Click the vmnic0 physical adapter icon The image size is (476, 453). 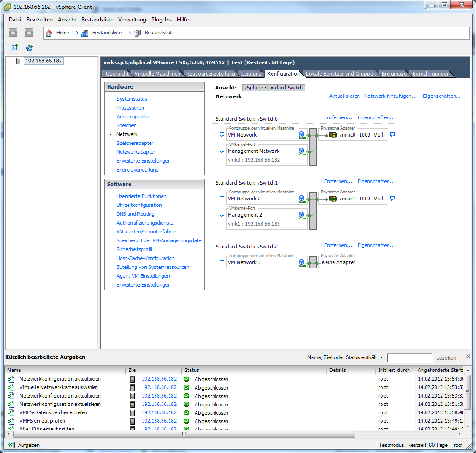click(x=333, y=135)
